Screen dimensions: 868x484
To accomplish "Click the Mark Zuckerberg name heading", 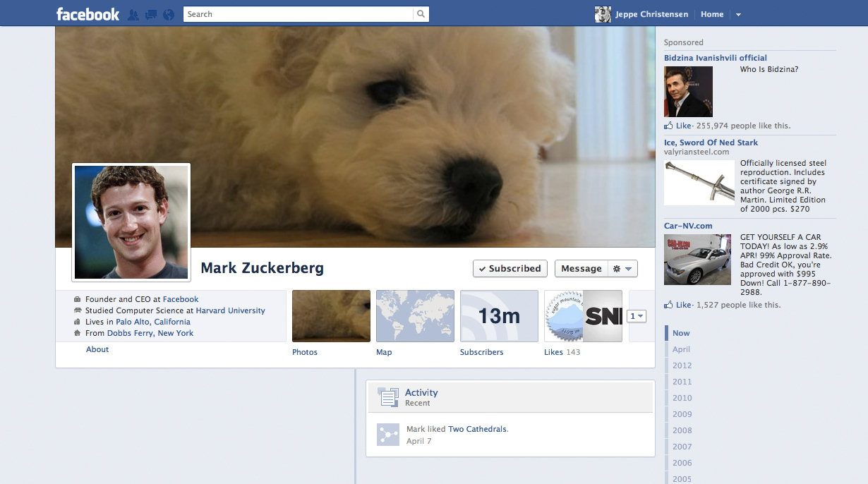I will pos(263,268).
